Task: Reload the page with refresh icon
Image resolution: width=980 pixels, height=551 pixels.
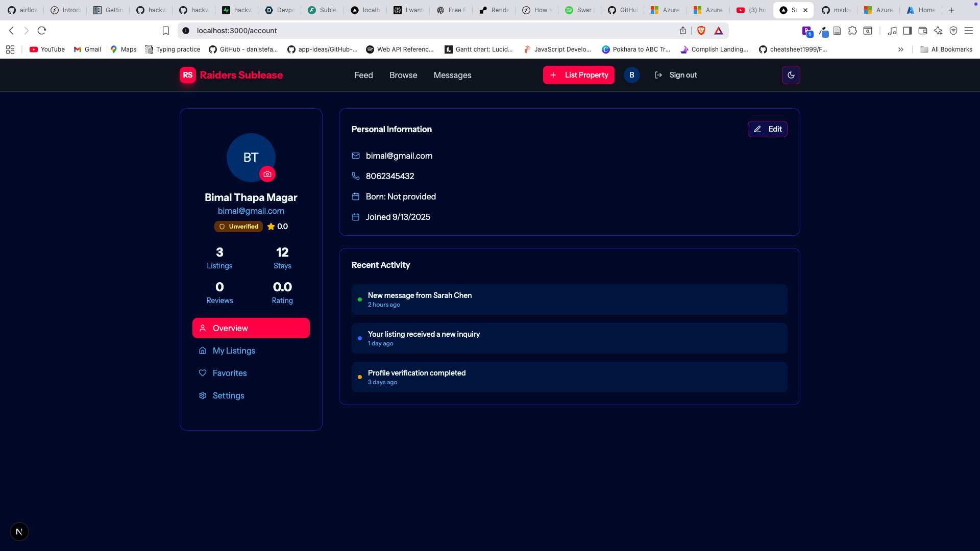Action: 42,31
